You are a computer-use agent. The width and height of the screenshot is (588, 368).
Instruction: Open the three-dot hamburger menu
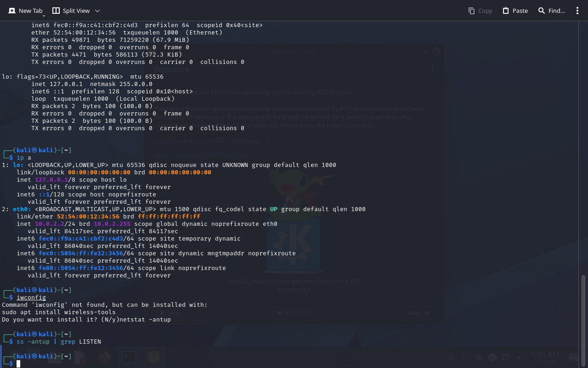coord(577,11)
